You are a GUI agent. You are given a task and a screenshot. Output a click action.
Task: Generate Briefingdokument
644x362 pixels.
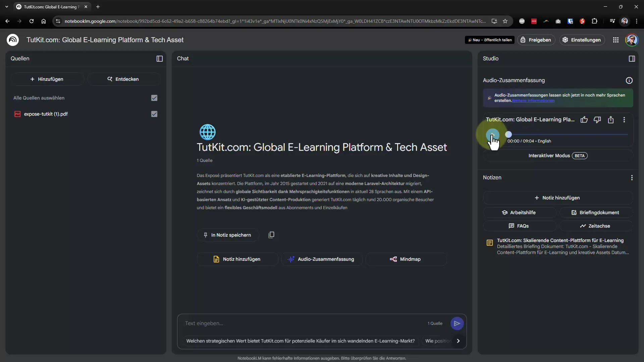tap(596, 213)
